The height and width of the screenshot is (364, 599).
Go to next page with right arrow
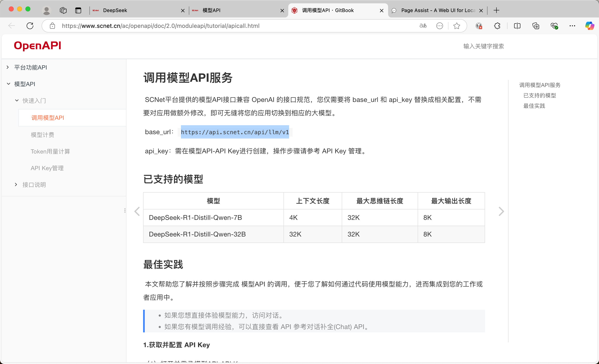(501, 211)
